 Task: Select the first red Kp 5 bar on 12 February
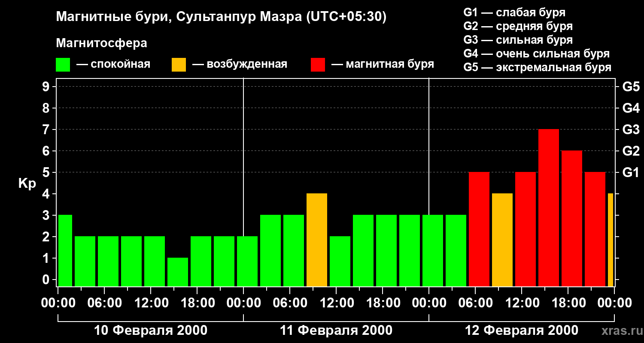tap(479, 229)
